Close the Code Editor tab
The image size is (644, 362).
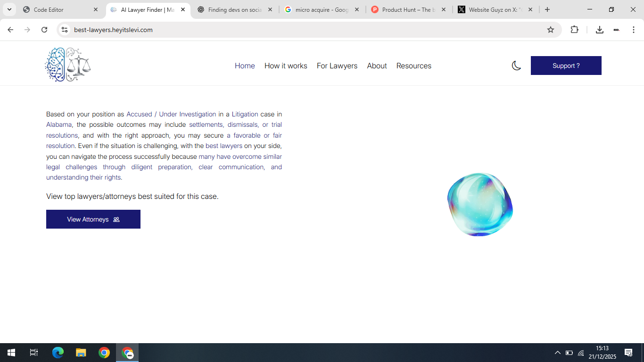96,9
